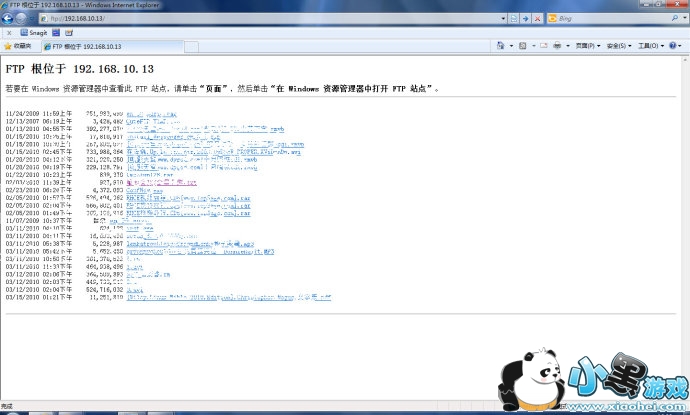The height and width of the screenshot is (415, 690).
Task: Open the rar link dated 02/08/2010
Action: tap(188, 213)
